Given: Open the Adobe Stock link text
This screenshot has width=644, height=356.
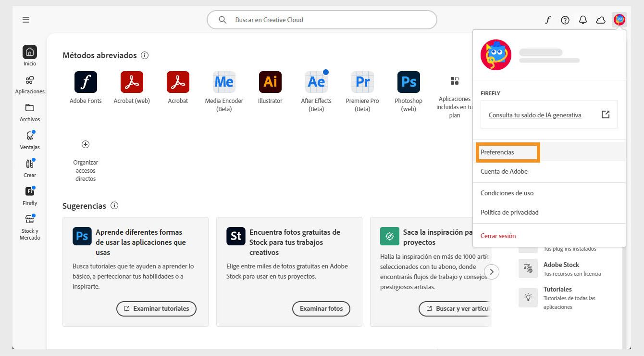Looking at the screenshot, I should [561, 265].
